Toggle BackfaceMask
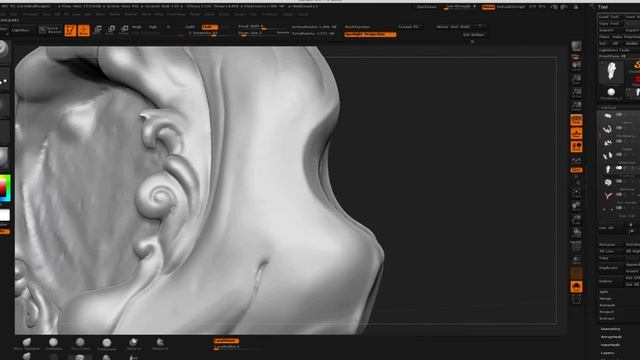Screen dimensions: 640x360 [x=358, y=27]
